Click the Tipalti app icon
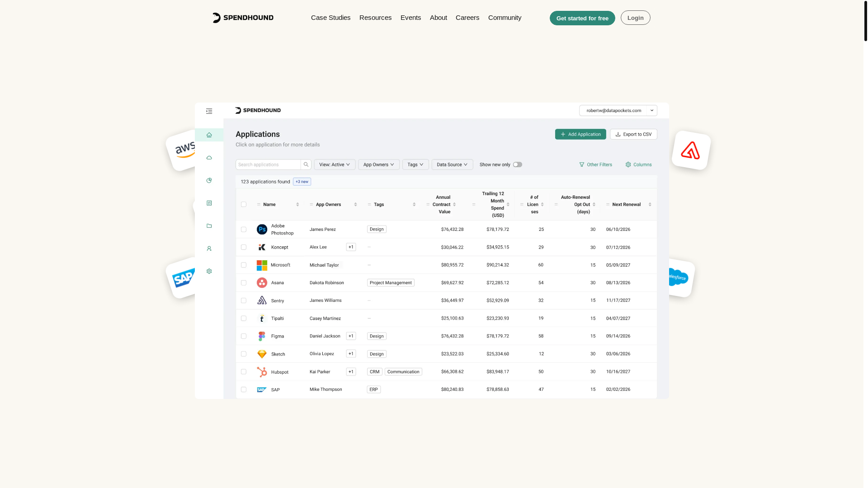 [x=262, y=319]
